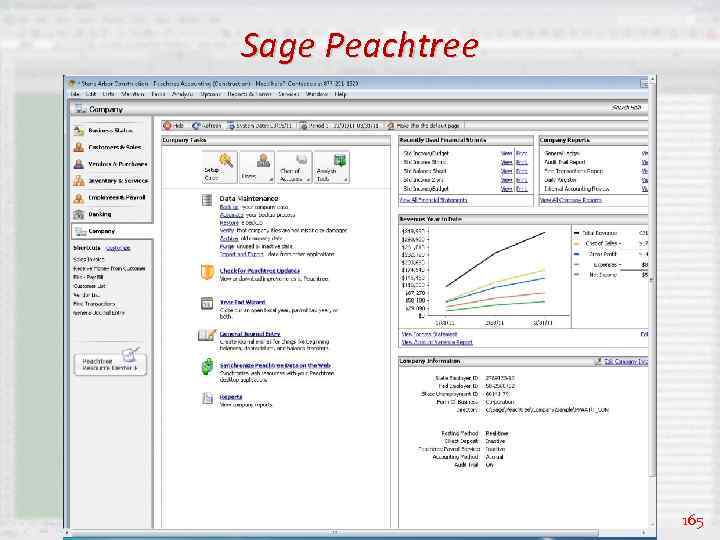This screenshot has height=540, width=720.
Task: Select the Company navigation icon in the sidebar
Action: click(x=80, y=231)
